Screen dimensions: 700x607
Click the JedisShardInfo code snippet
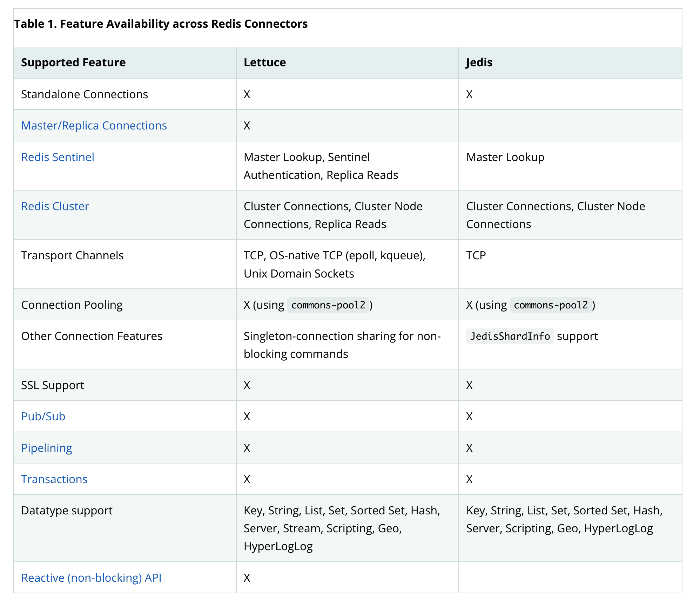[510, 336]
